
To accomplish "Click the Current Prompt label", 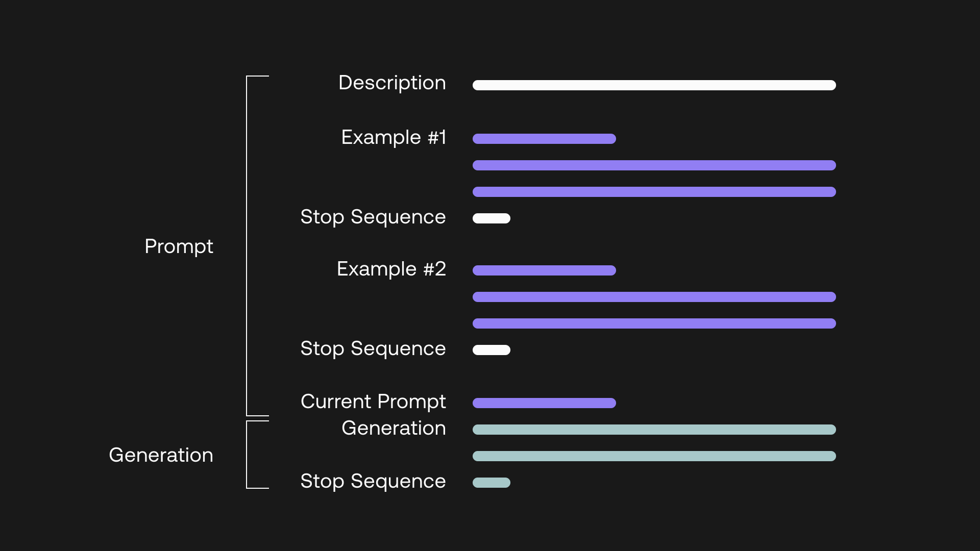I will point(373,402).
